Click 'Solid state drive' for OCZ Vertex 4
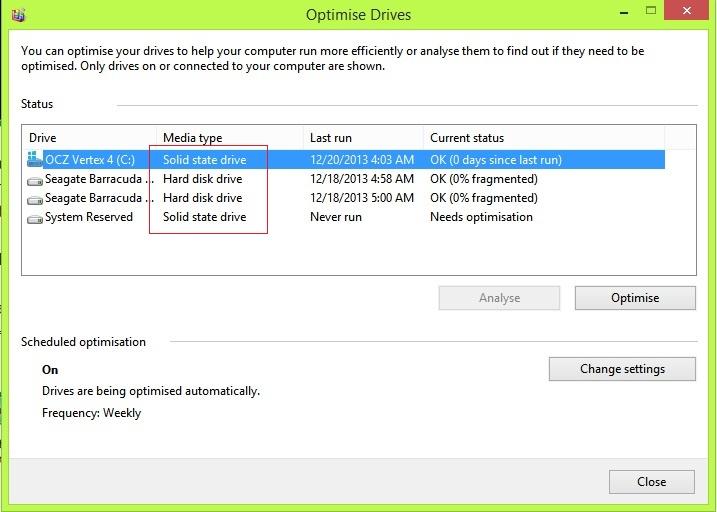Image resolution: width=717 pixels, height=512 pixels. tap(205, 160)
